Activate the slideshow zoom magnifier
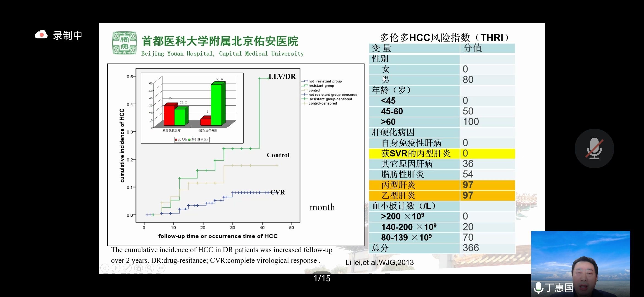644x297 pixels. [x=150, y=268]
